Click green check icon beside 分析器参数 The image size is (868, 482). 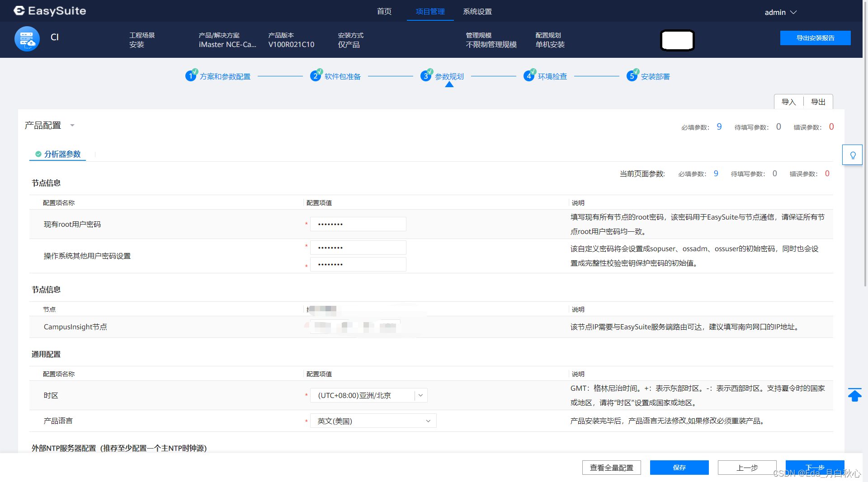pyautogui.click(x=38, y=154)
